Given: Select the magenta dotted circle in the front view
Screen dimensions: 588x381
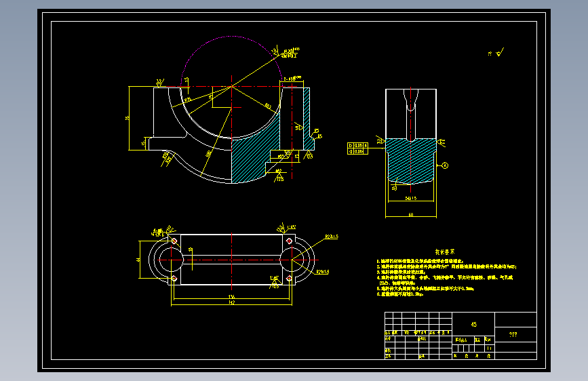Looking at the screenshot, I should tap(231, 60).
